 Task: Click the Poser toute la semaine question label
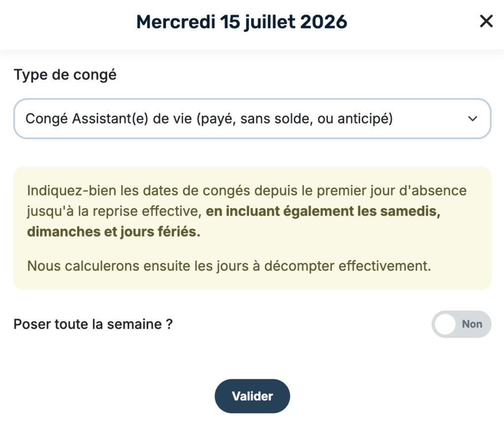(x=93, y=324)
